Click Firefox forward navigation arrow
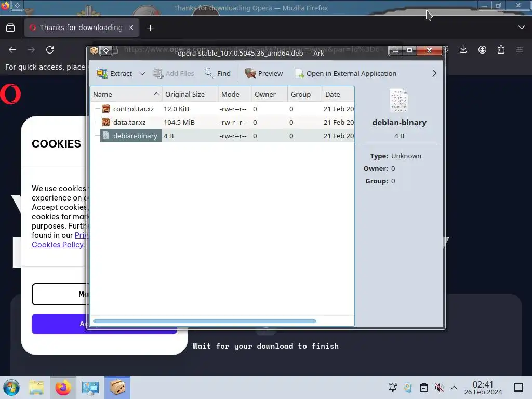This screenshot has width=532, height=399. [x=31, y=50]
